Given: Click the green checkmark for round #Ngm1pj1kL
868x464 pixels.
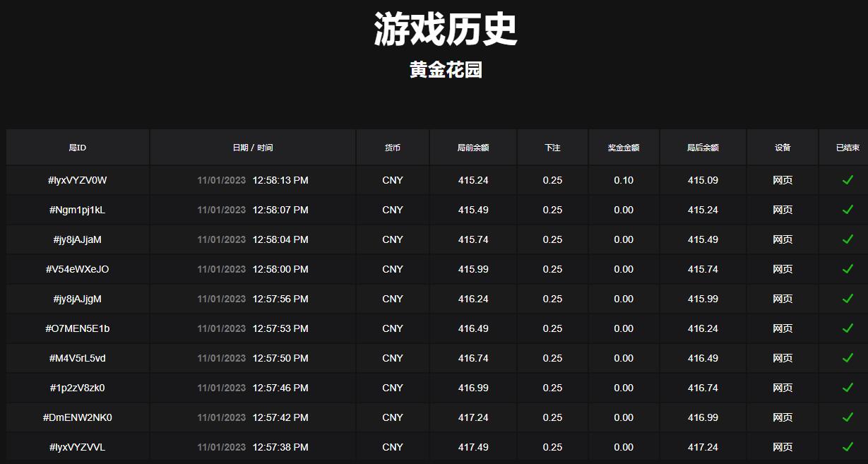Looking at the screenshot, I should [x=848, y=210].
